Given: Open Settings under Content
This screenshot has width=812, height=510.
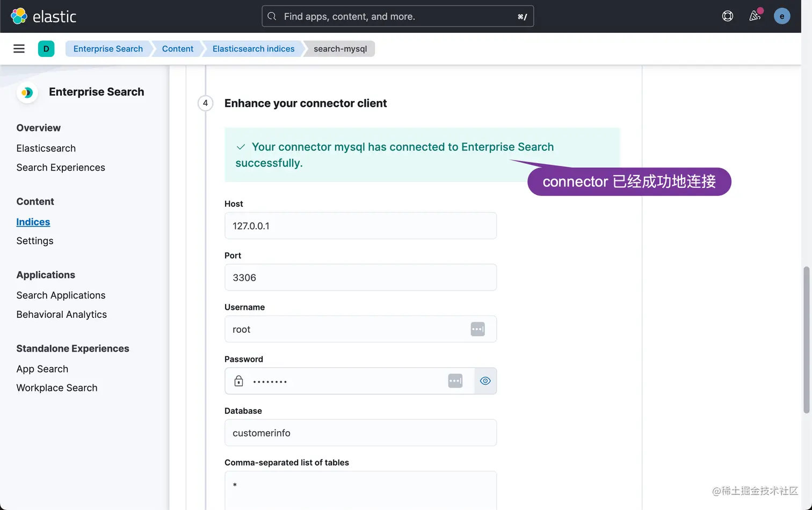Looking at the screenshot, I should click(35, 241).
